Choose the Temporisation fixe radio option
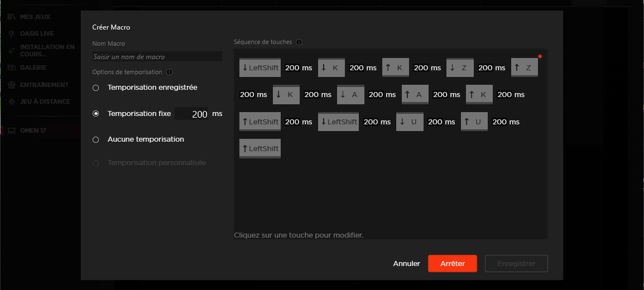Screen dimensions: 644x290 (95, 114)
